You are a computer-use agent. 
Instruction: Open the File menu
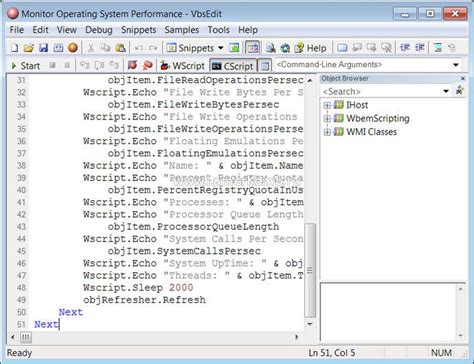point(17,30)
